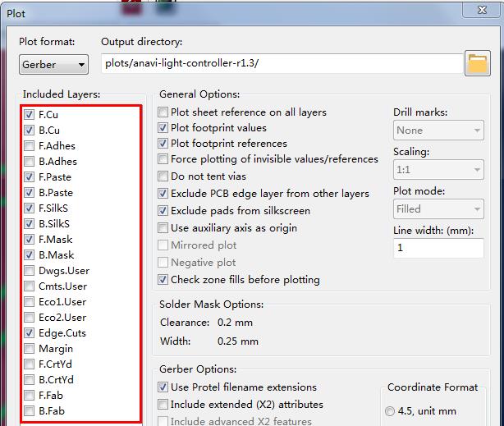Screen dimensions: 504x426
Task: Expand the Scaling dropdown
Action: [438, 169]
